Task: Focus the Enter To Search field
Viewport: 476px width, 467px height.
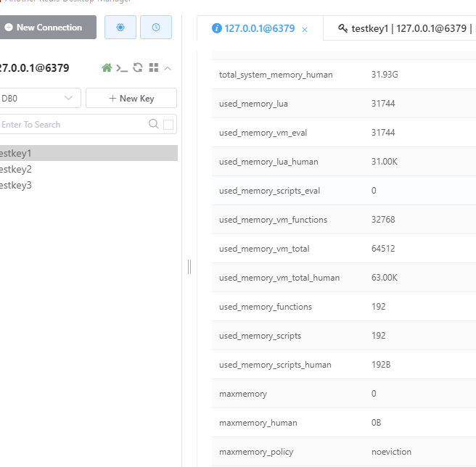Action: coord(73,124)
